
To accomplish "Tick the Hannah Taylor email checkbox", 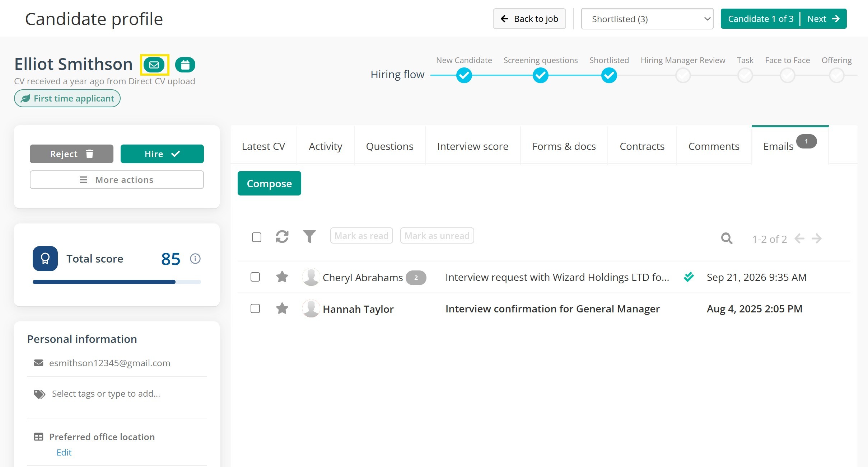I will click(x=255, y=308).
